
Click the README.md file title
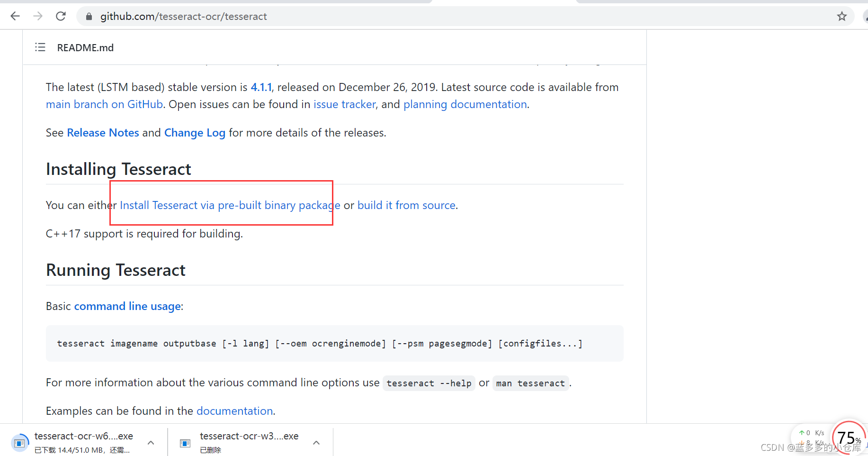(x=85, y=48)
